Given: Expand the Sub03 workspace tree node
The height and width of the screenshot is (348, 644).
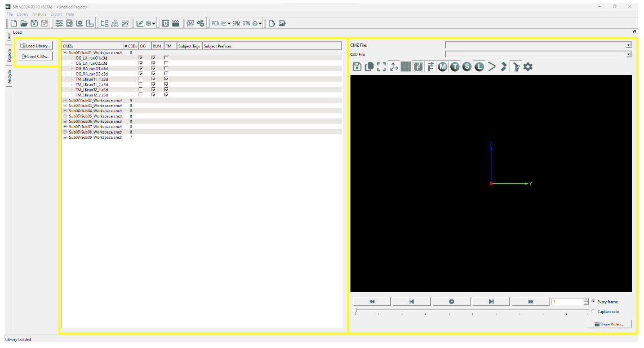Looking at the screenshot, I should 65,105.
